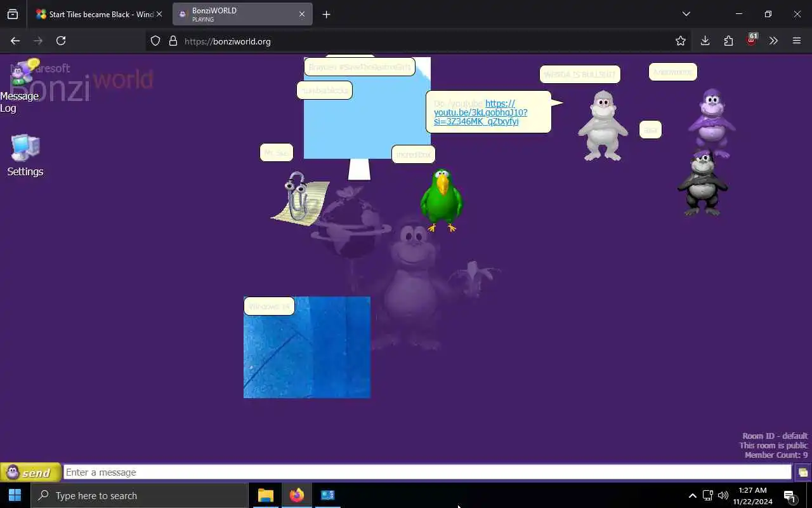Click the icon right of message field
The height and width of the screenshot is (508, 812).
[802, 472]
